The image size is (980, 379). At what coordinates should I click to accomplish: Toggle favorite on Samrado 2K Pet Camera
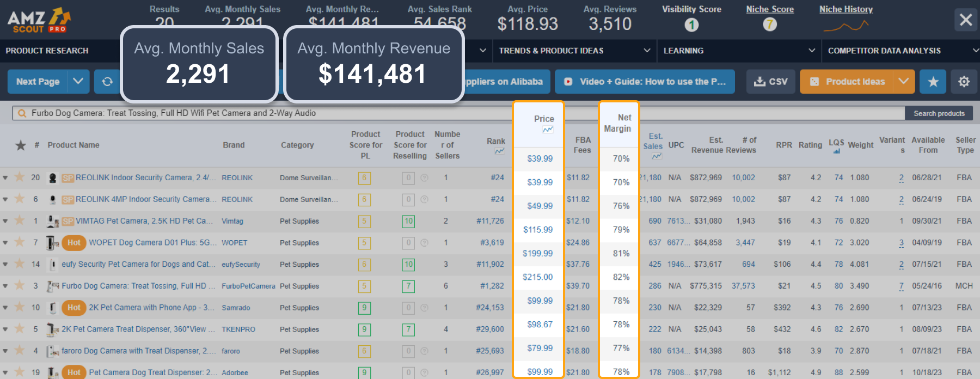click(20, 307)
